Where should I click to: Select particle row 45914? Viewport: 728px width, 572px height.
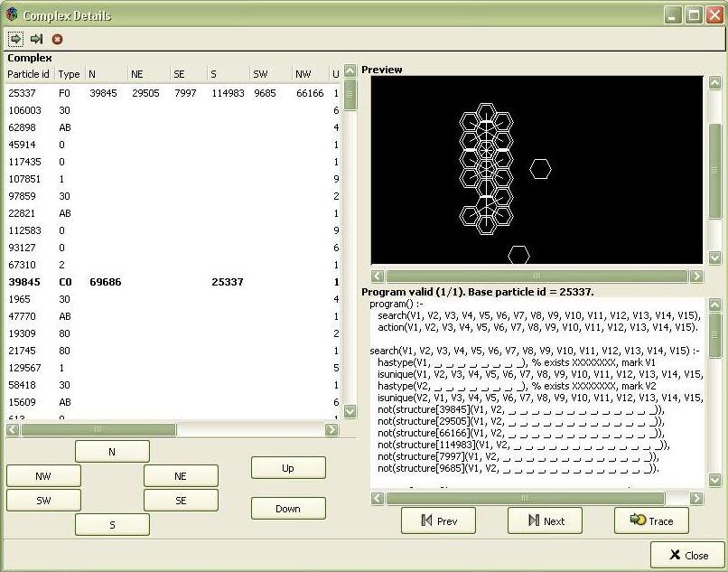click(173, 145)
